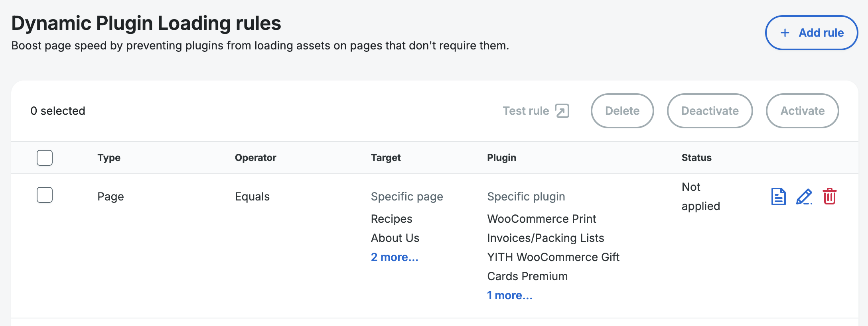Click the Operator column header
The height and width of the screenshot is (326, 868).
(x=255, y=158)
